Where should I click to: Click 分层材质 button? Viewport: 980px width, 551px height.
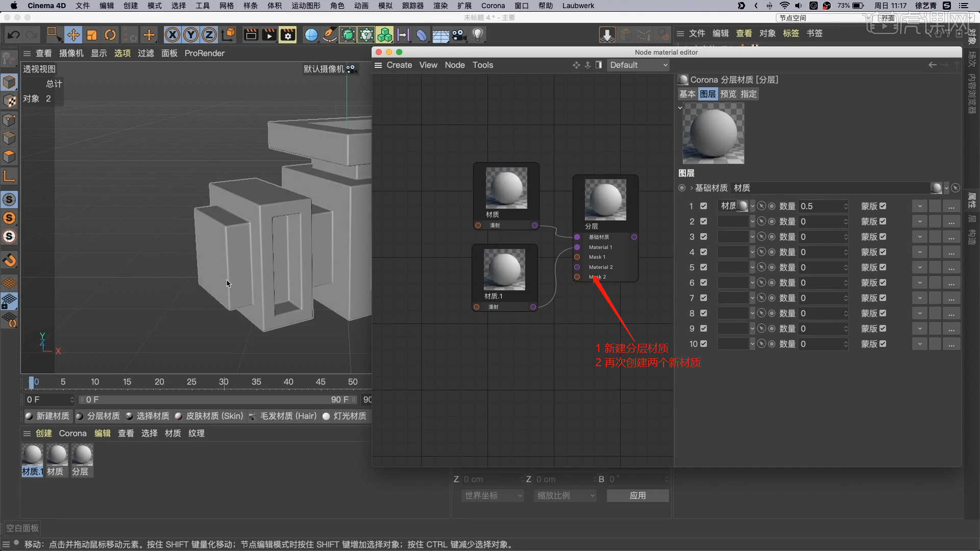pyautogui.click(x=98, y=416)
